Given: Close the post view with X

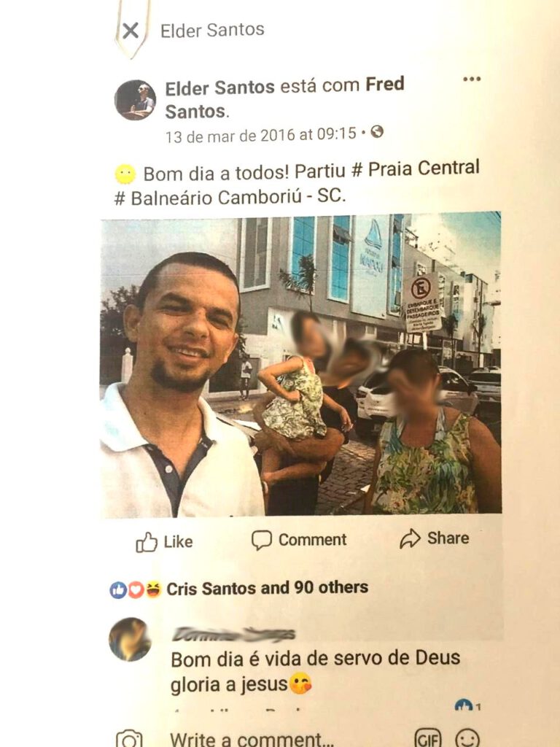Looking at the screenshot, I should click(x=130, y=31).
